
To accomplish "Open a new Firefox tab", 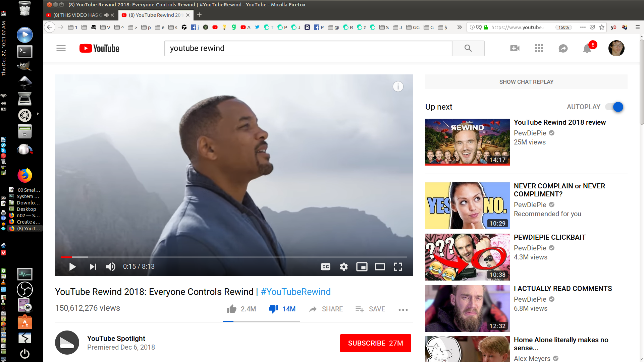I will 199,15.
